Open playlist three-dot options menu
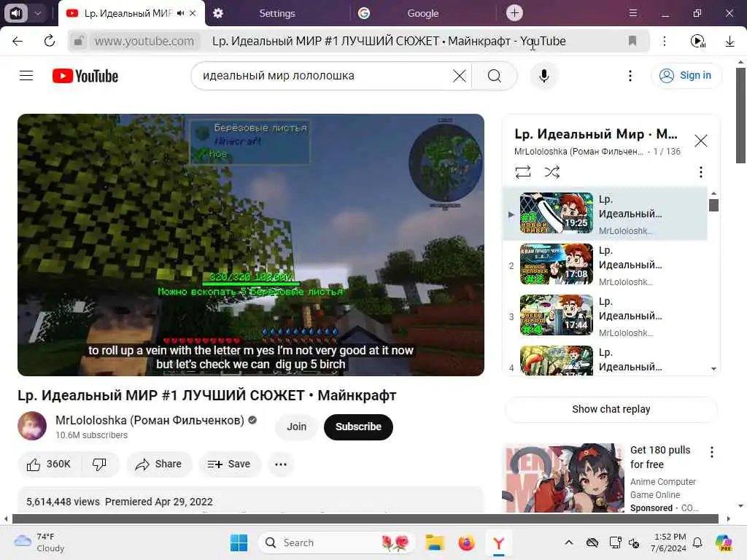Image resolution: width=747 pixels, height=560 pixels. tap(700, 172)
